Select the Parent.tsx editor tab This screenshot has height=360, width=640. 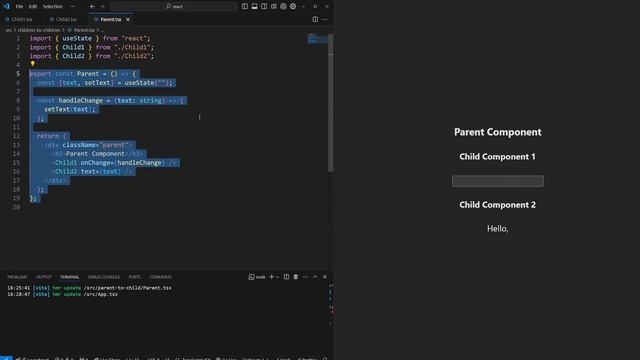(x=111, y=19)
